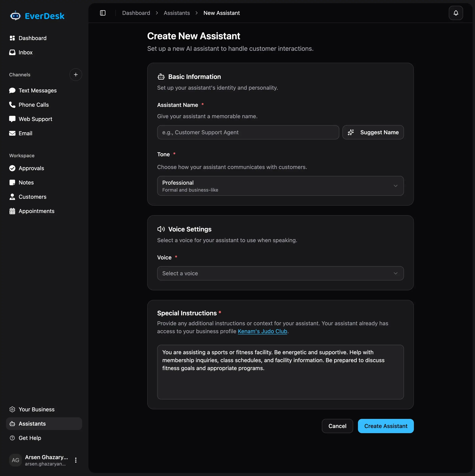Click the Approvals checkmark icon

click(x=12, y=168)
